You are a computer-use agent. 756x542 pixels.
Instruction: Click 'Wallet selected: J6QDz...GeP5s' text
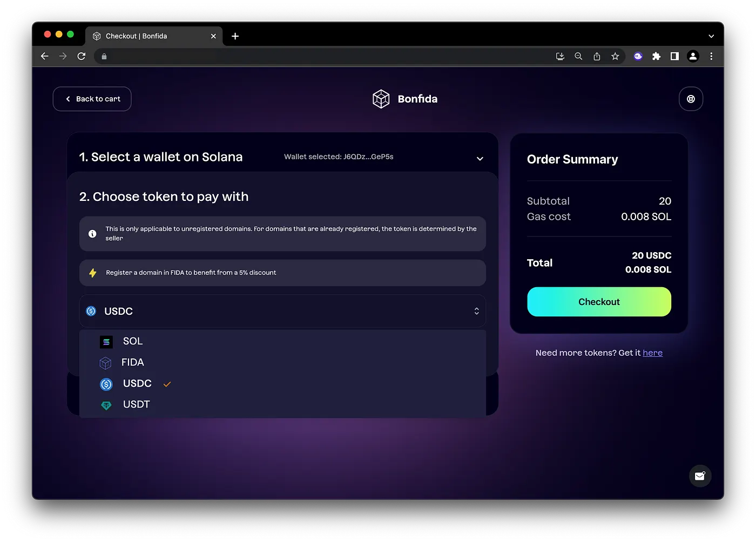click(339, 157)
